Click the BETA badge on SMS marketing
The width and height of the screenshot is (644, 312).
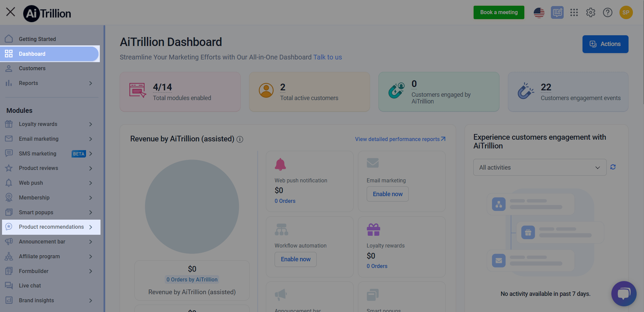pos(79,154)
